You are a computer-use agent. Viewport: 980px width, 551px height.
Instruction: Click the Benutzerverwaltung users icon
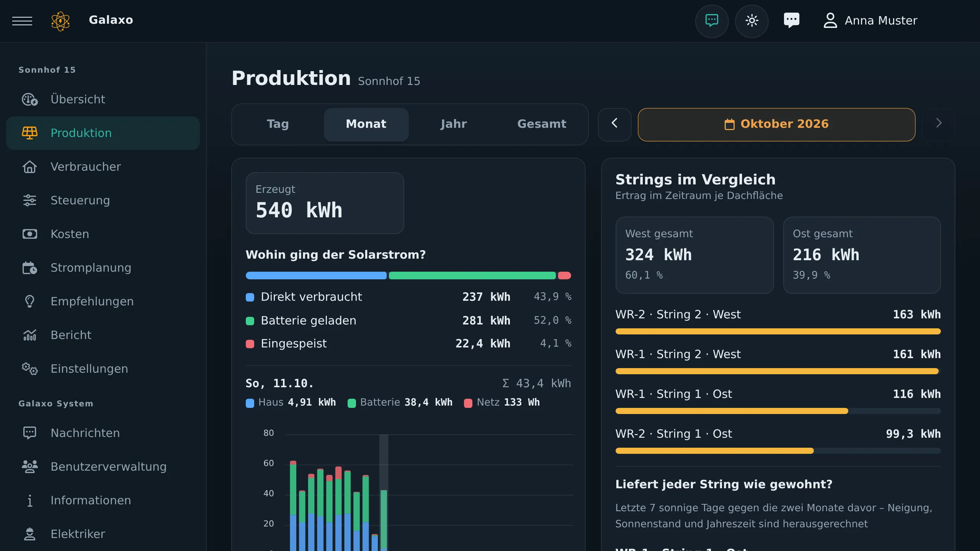tap(29, 467)
